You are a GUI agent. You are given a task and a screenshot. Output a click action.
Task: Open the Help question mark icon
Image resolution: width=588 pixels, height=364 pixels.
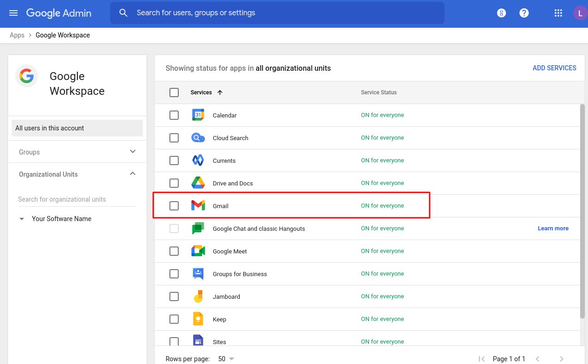click(x=524, y=13)
